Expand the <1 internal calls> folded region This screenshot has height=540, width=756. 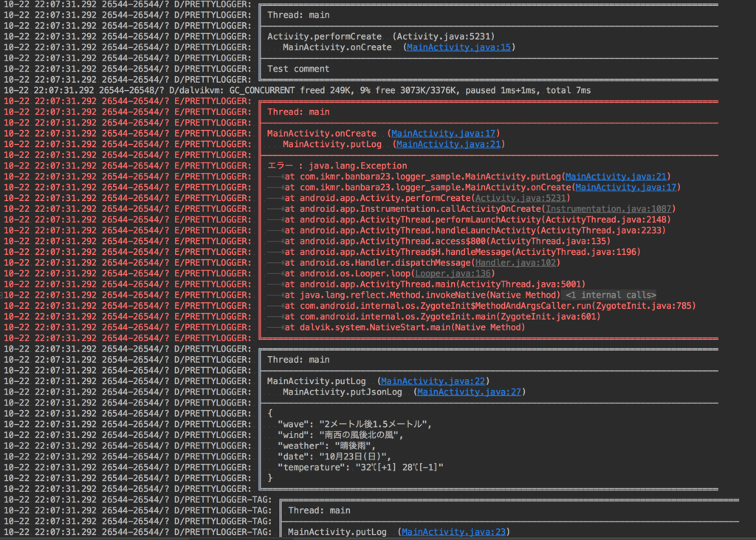point(611,295)
